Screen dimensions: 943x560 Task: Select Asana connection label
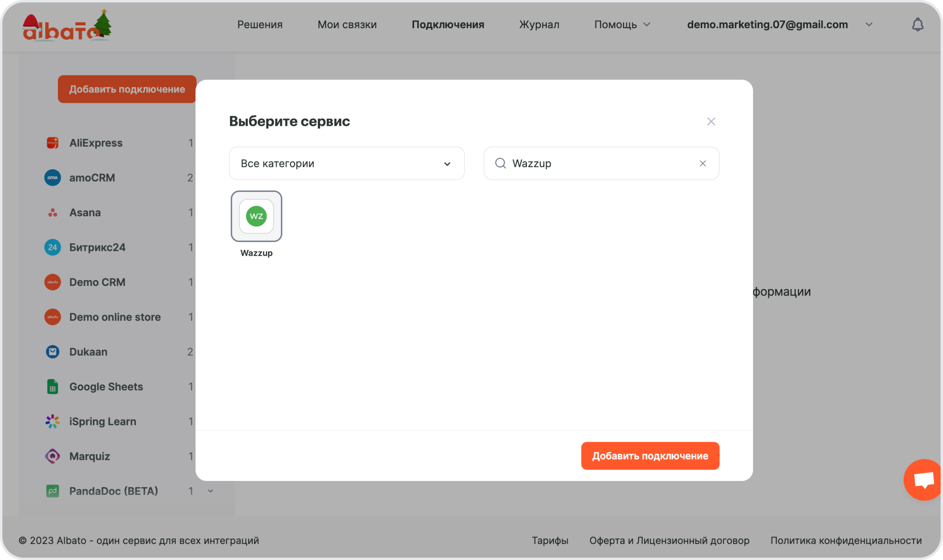coord(85,212)
